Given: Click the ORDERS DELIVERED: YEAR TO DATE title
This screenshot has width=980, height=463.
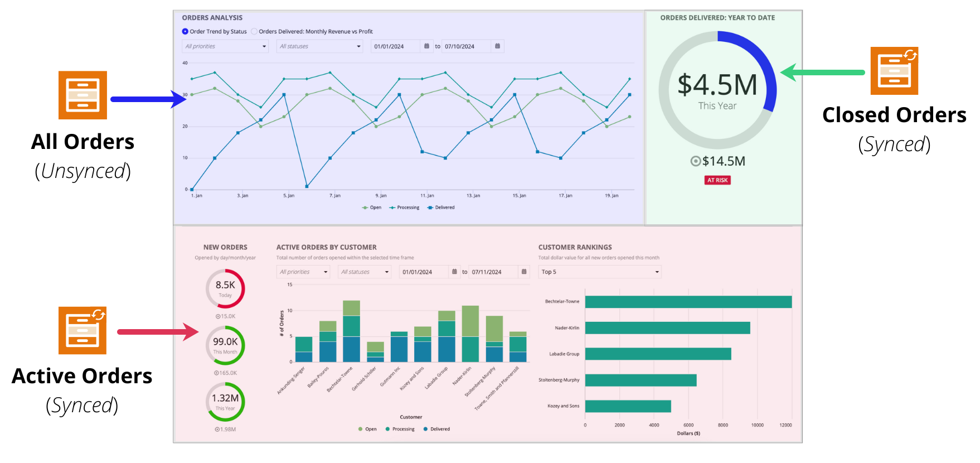Looking at the screenshot, I should [717, 18].
